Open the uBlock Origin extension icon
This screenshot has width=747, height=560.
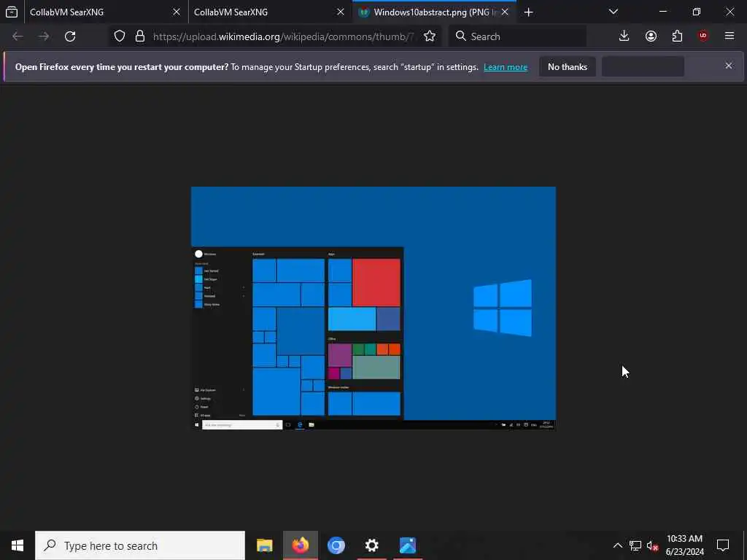703,36
